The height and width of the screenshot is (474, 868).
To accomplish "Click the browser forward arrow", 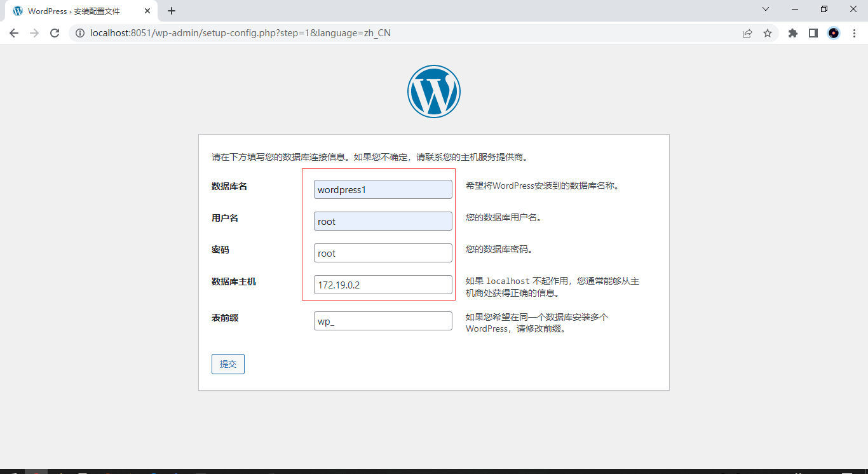I will [34, 33].
